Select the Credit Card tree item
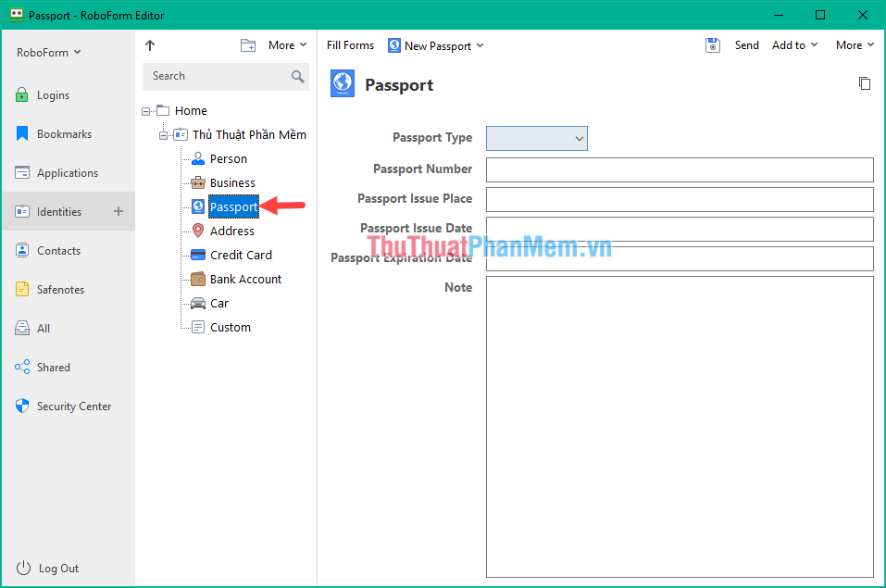The height and width of the screenshot is (588, 886). pos(239,255)
